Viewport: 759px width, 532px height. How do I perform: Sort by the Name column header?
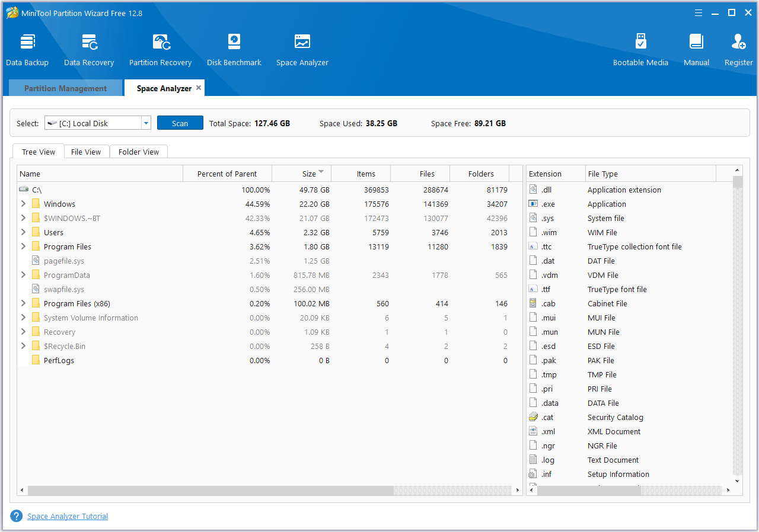[x=100, y=174]
